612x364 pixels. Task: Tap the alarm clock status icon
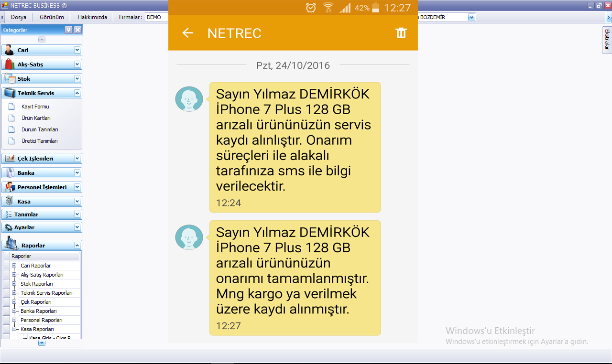(311, 8)
